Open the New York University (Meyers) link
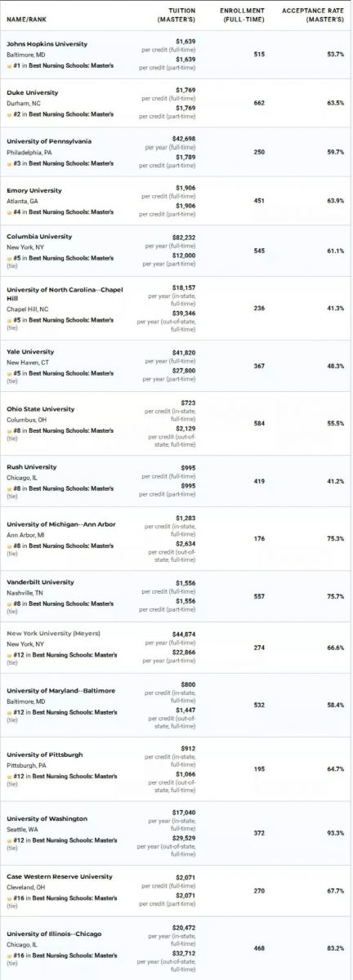The image size is (353, 980). pos(52,633)
